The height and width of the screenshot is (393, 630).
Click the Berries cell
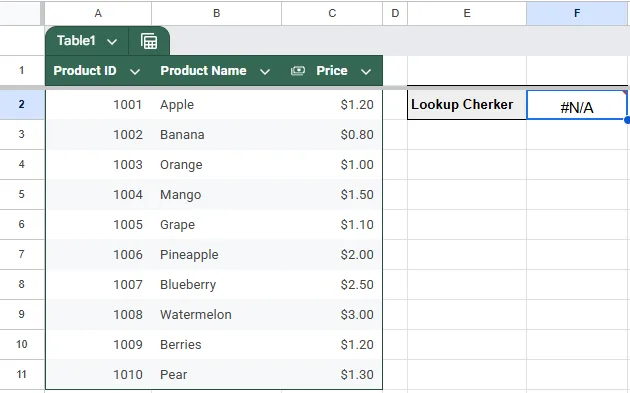pos(217,345)
